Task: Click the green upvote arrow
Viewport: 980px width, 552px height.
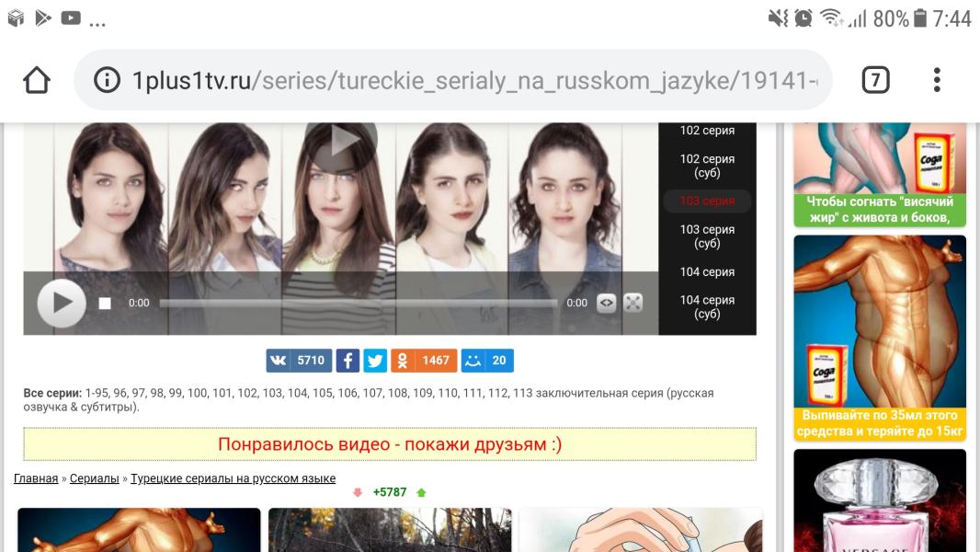Action: coord(421,492)
